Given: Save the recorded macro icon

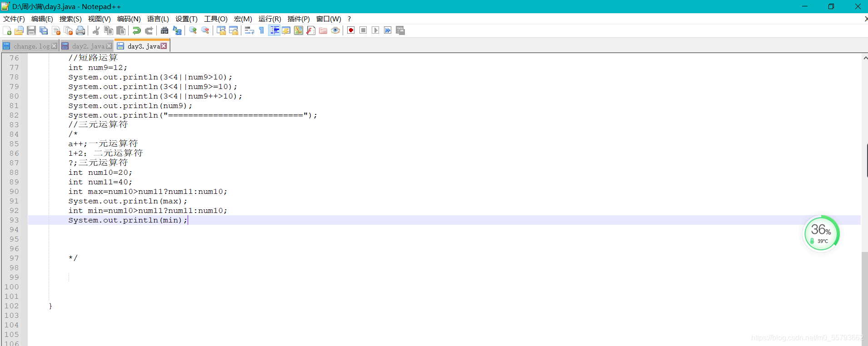Looking at the screenshot, I should pyautogui.click(x=400, y=30).
